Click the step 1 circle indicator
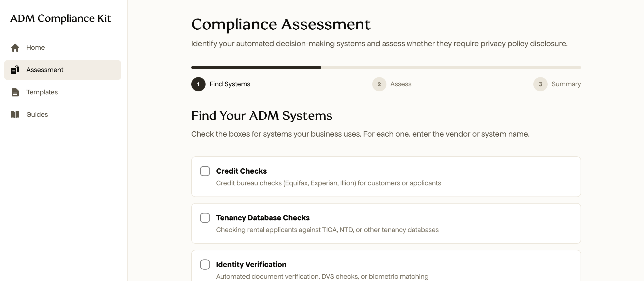644x281 pixels. (198, 84)
